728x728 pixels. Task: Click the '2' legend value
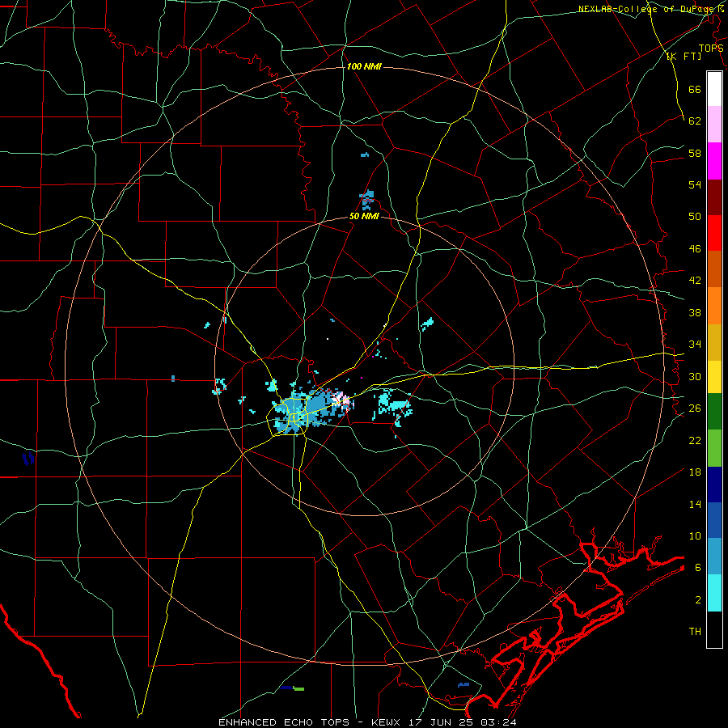coord(698,600)
